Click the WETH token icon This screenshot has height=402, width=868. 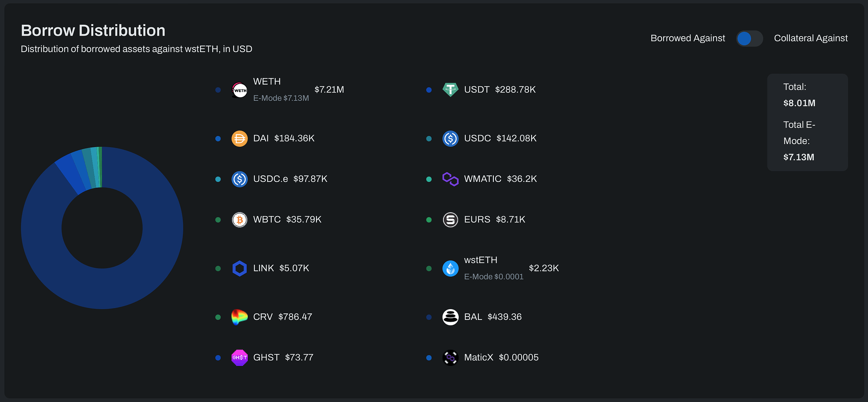point(240,90)
